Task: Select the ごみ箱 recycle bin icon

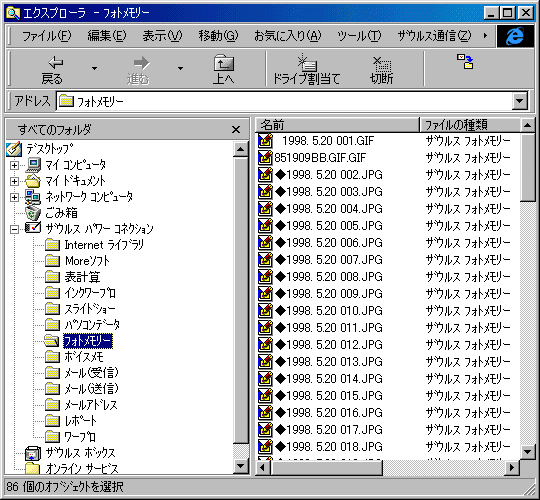Action: click(x=33, y=213)
